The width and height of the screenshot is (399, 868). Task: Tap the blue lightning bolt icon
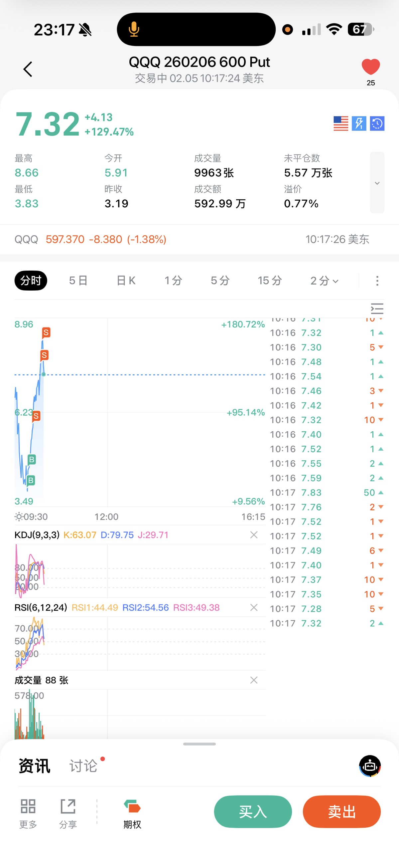[x=359, y=123]
